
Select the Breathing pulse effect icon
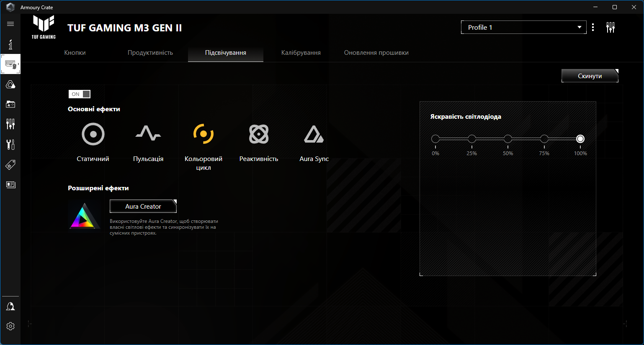click(x=148, y=134)
